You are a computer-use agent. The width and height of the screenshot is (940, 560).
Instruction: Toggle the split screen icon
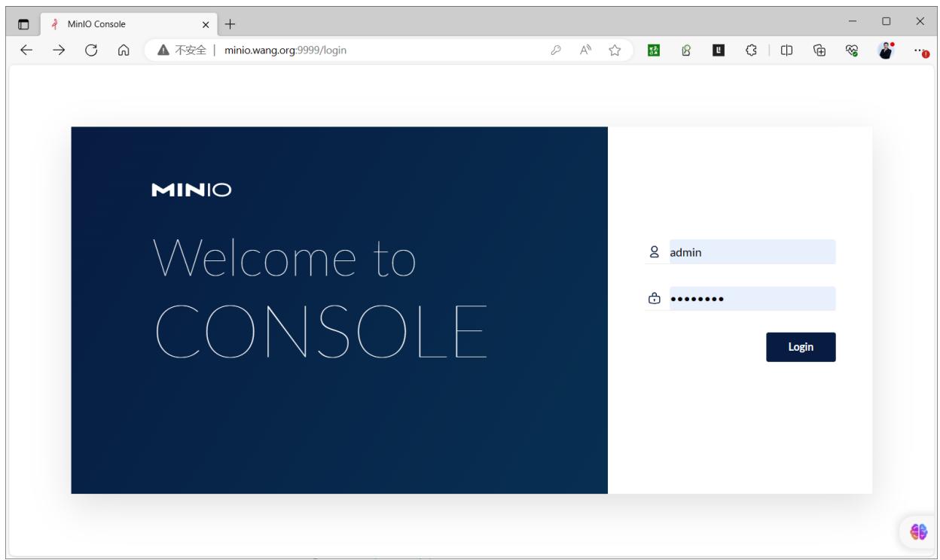pos(786,50)
